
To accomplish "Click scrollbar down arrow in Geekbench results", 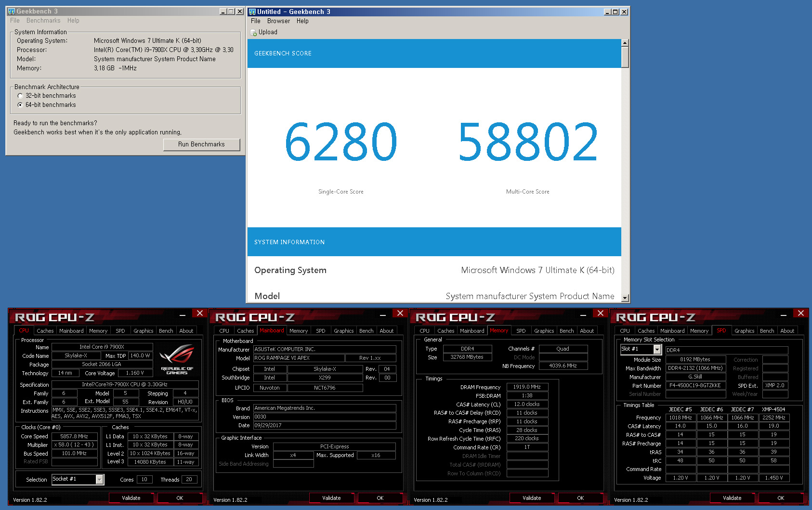I will coord(625,298).
